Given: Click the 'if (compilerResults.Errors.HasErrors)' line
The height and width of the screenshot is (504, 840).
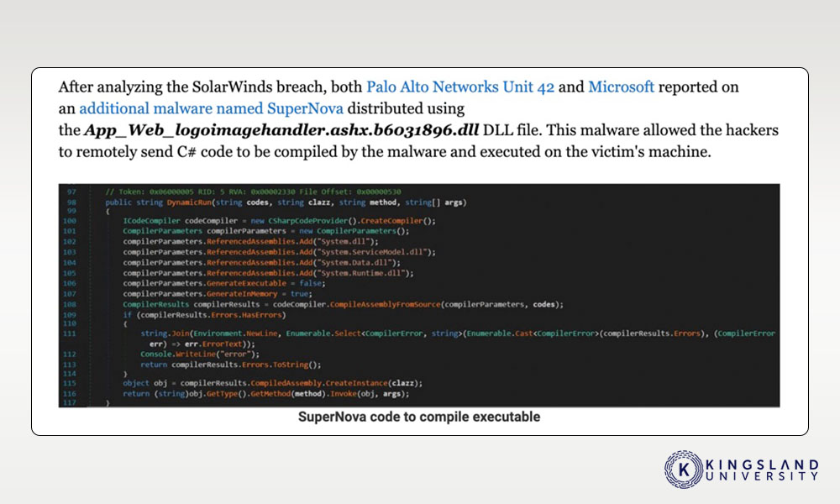Looking at the screenshot, I should point(204,315).
